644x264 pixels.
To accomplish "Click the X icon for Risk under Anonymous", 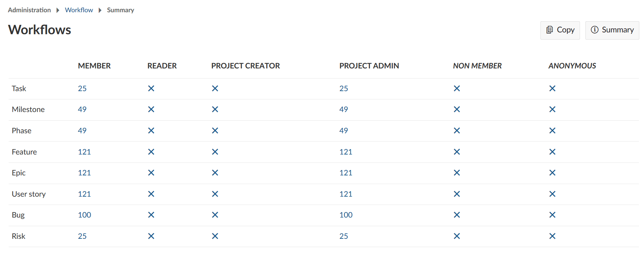I will (552, 236).
